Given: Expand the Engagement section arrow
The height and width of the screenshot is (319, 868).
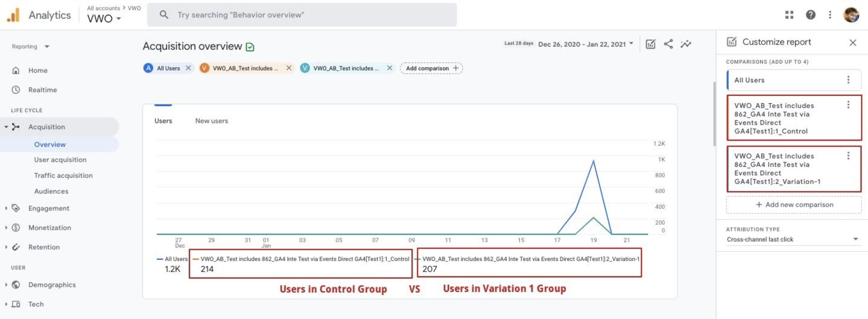Looking at the screenshot, I should point(6,208).
